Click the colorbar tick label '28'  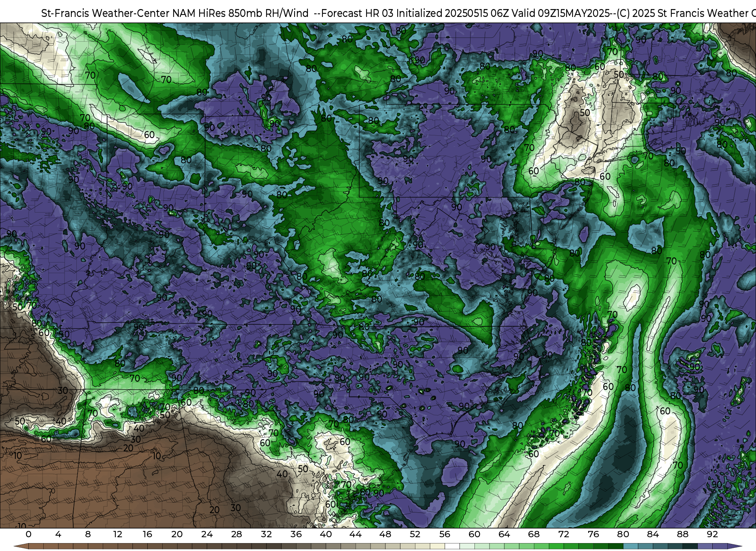coord(237,534)
